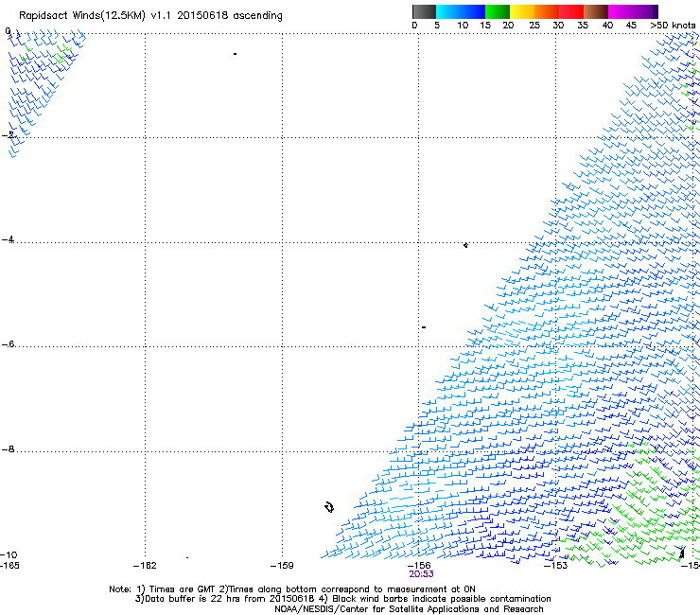Click the 'Times are GMT' note text
Image resolution: width=700 pixels, height=615 pixels.
pos(183,589)
